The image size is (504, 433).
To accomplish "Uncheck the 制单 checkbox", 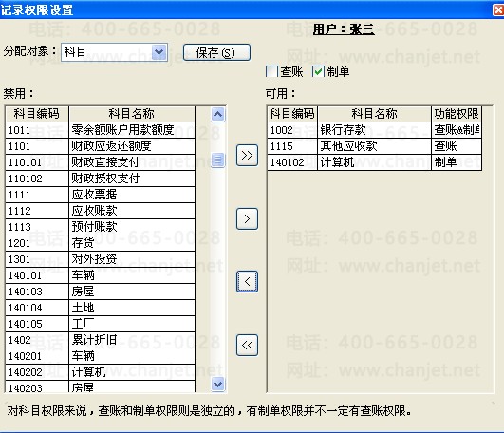I will click(x=318, y=71).
